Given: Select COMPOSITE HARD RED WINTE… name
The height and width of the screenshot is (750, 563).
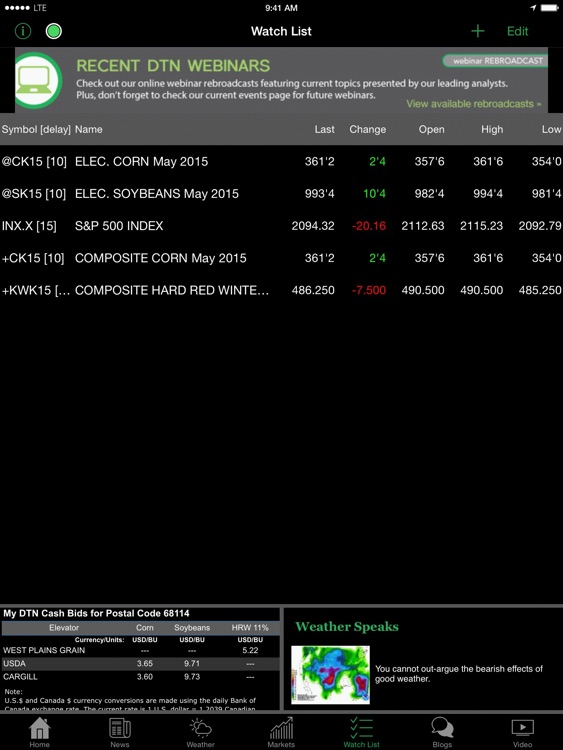Looking at the screenshot, I should (172, 290).
